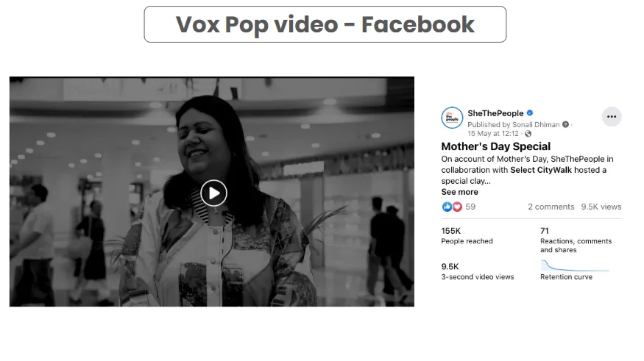Click the help icon beside Sonali Dhiman
The image size is (644, 361).
coord(565,124)
